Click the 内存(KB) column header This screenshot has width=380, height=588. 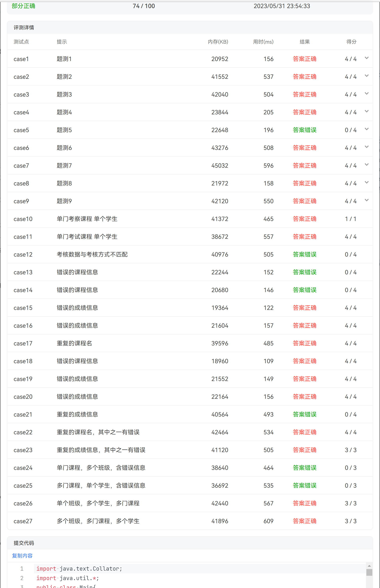click(x=218, y=42)
